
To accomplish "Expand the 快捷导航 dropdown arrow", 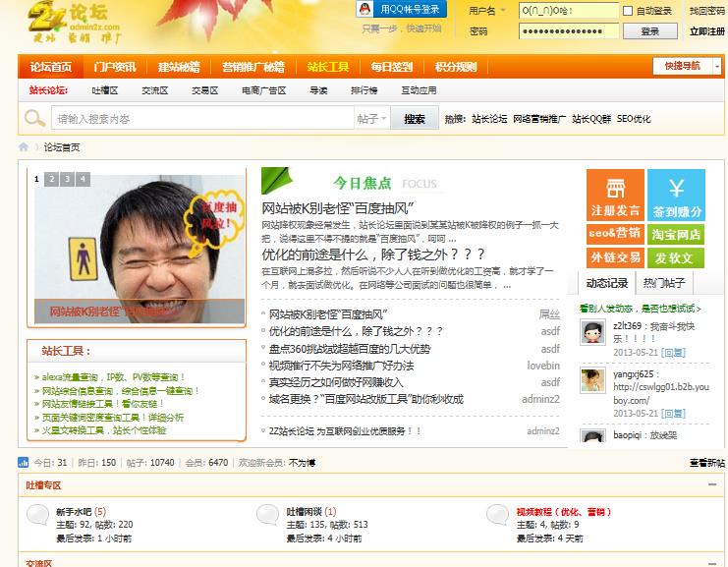I will (x=717, y=67).
